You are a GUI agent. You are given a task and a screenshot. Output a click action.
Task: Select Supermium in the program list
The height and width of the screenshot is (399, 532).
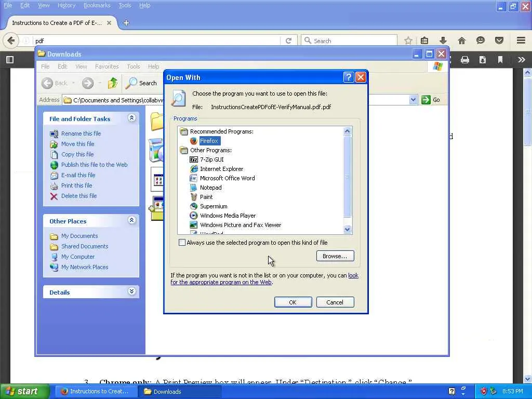click(214, 206)
